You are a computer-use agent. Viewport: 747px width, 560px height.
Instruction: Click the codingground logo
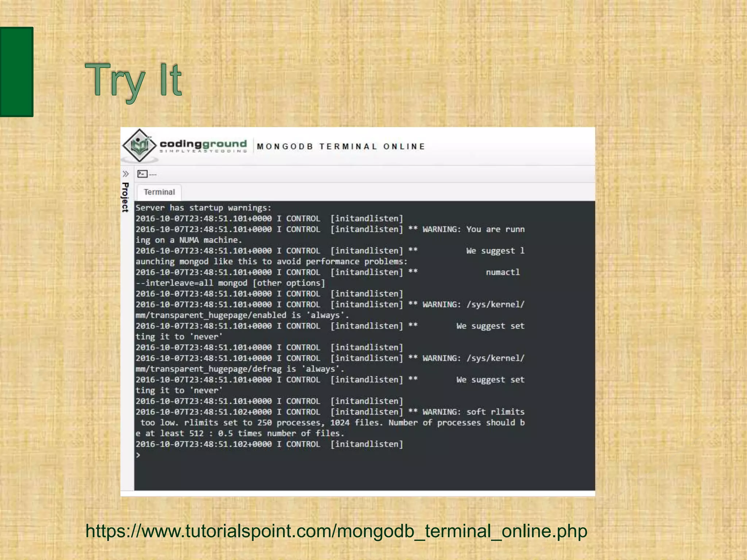pos(185,146)
